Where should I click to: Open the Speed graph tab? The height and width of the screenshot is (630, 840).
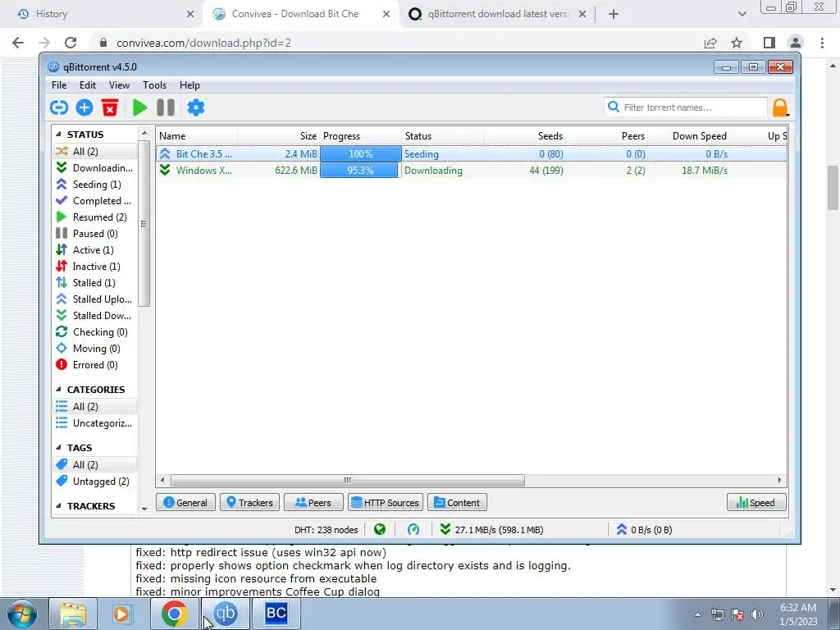[x=756, y=503]
